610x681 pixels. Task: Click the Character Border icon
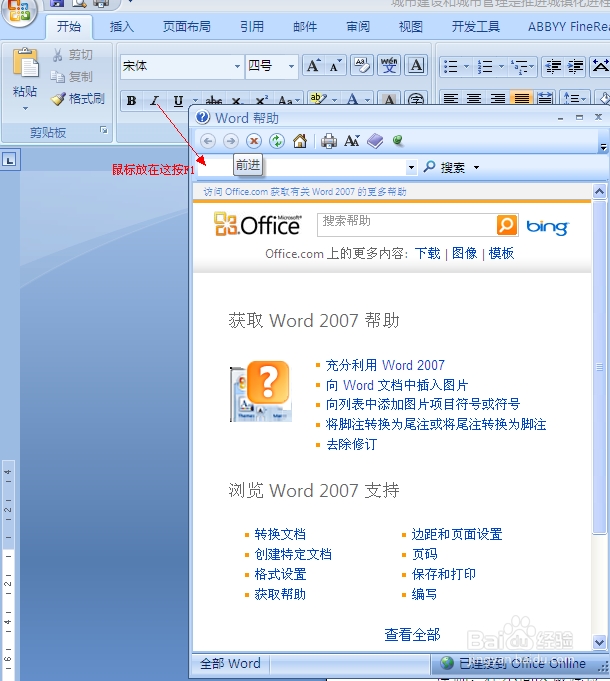pos(416,66)
